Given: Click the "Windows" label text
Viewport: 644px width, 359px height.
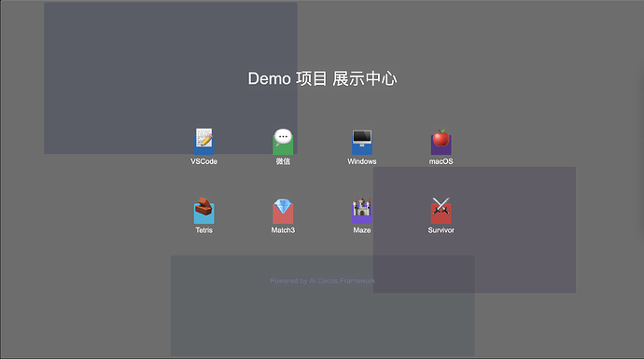Looking at the screenshot, I should coord(362,161).
